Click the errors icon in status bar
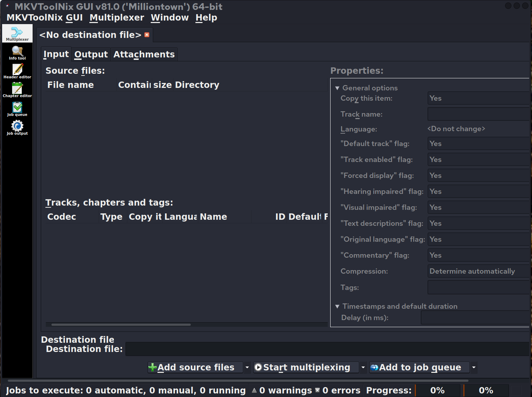The height and width of the screenshot is (397, 532). point(317,390)
